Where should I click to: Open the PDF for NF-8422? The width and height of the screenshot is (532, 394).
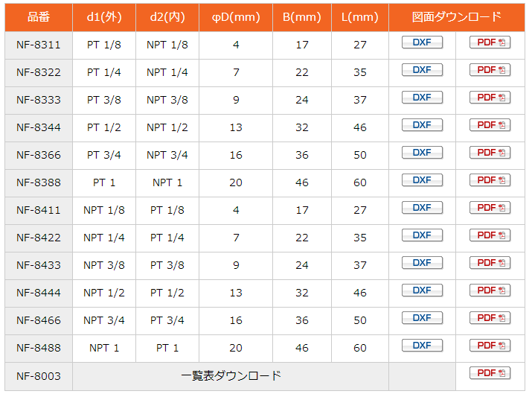click(x=490, y=235)
